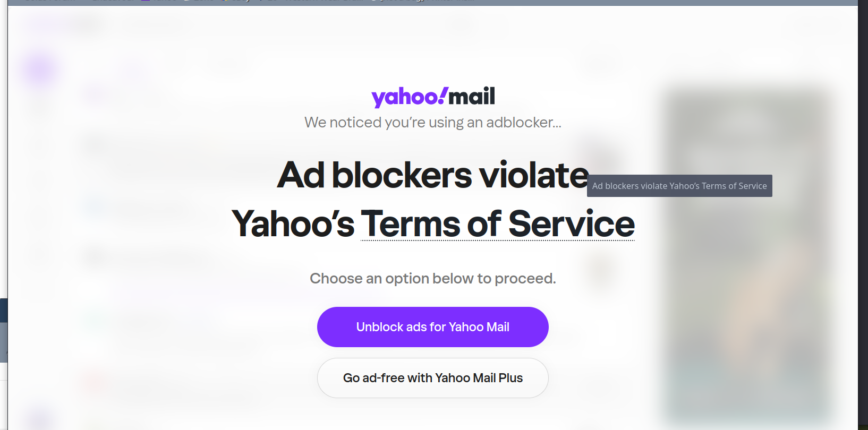The image size is (868, 430).
Task: Choose Go ad-free with Yahoo Mail Plus
Action: (x=432, y=378)
